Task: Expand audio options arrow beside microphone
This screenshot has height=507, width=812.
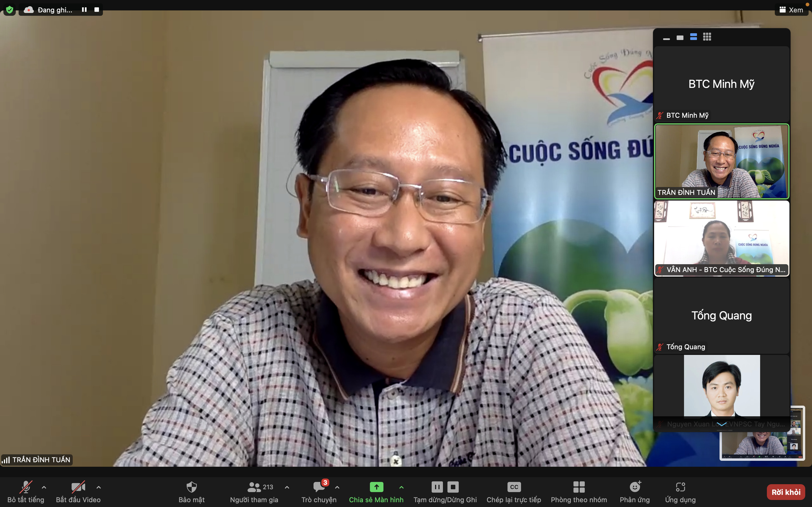Action: pos(44,487)
